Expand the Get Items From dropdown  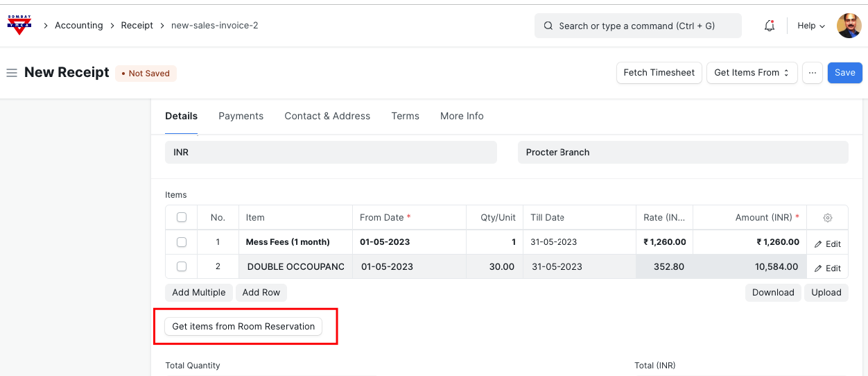(x=752, y=73)
